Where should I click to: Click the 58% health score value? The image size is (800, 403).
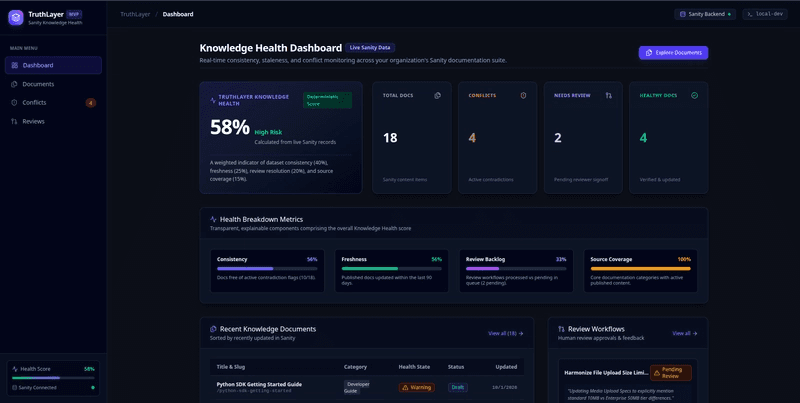pyautogui.click(x=230, y=128)
